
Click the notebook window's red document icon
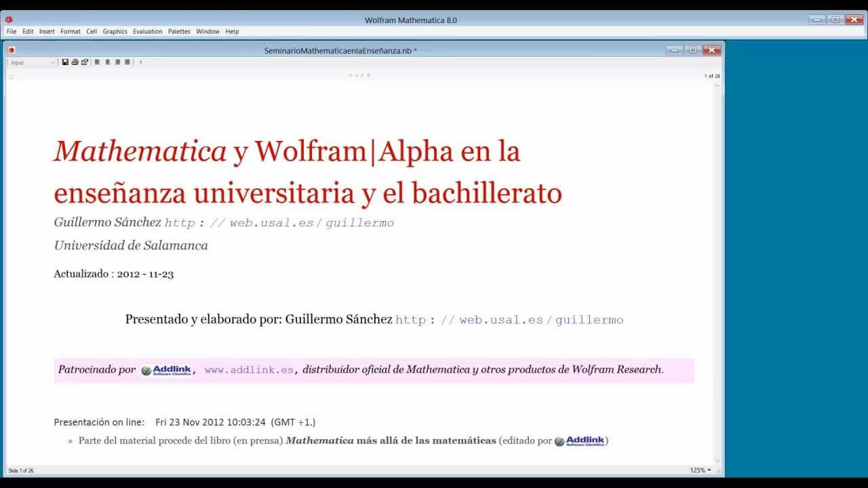[x=12, y=50]
